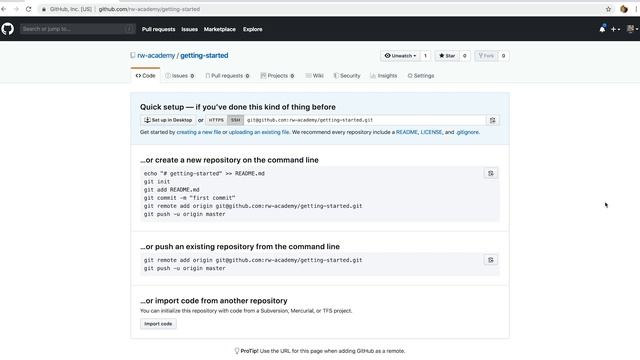Screen dimensions: 640x360
Task: View the watcher count next to Unwatch
Action: point(425,56)
